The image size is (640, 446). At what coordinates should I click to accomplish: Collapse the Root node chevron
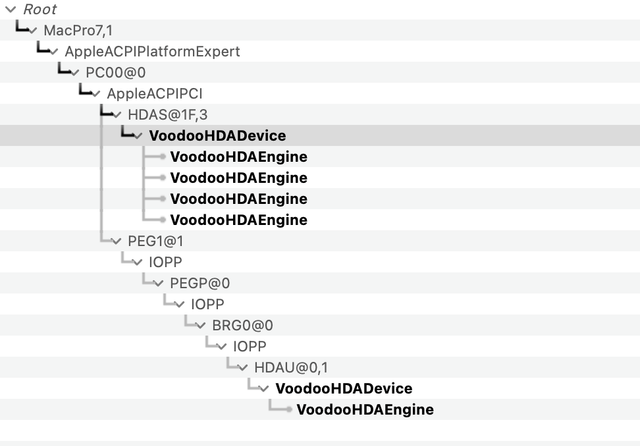pos(11,9)
